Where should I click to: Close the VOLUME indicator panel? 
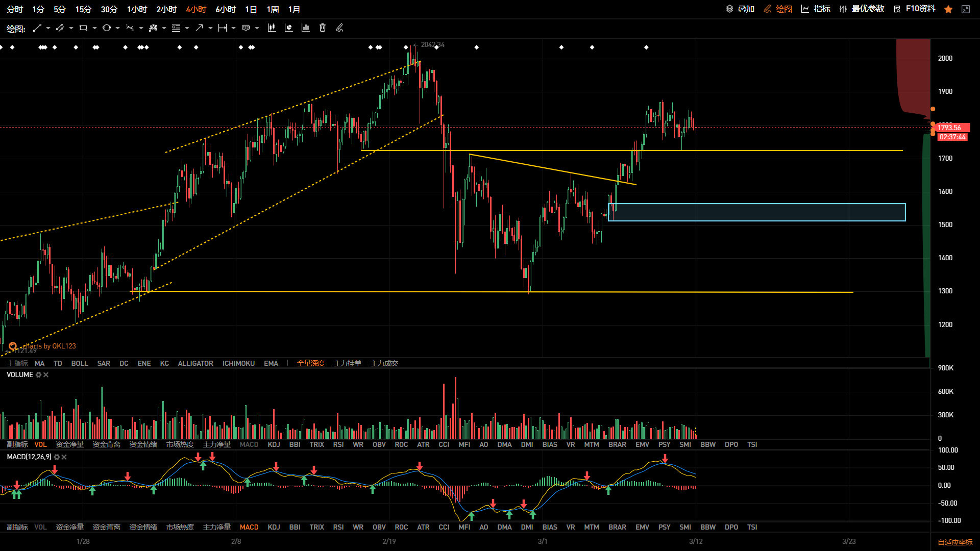46,375
